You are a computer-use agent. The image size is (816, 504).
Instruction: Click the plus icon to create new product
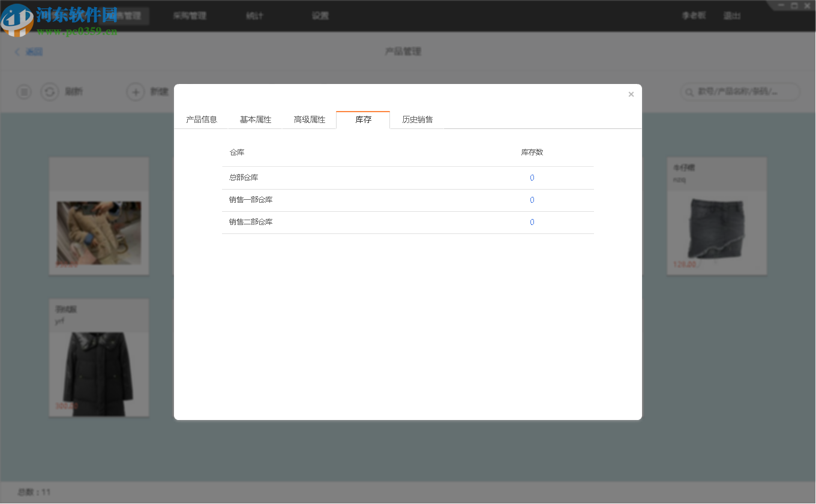[x=135, y=91]
